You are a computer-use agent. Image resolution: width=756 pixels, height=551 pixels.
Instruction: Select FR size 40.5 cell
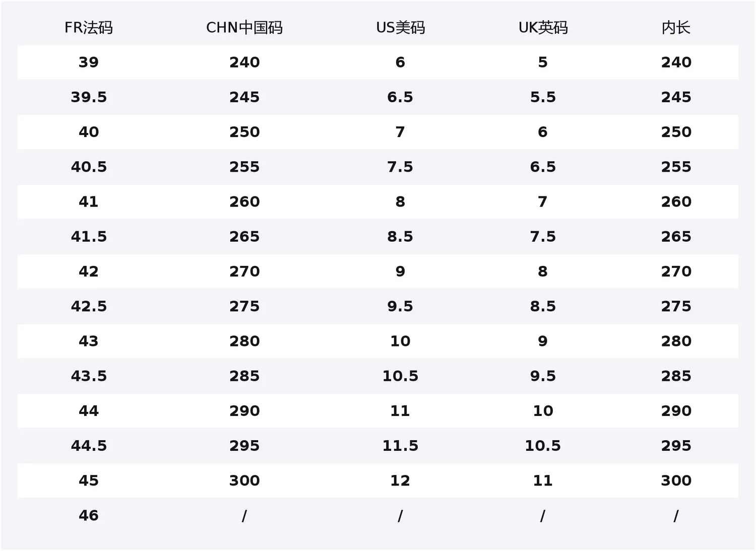pos(89,167)
